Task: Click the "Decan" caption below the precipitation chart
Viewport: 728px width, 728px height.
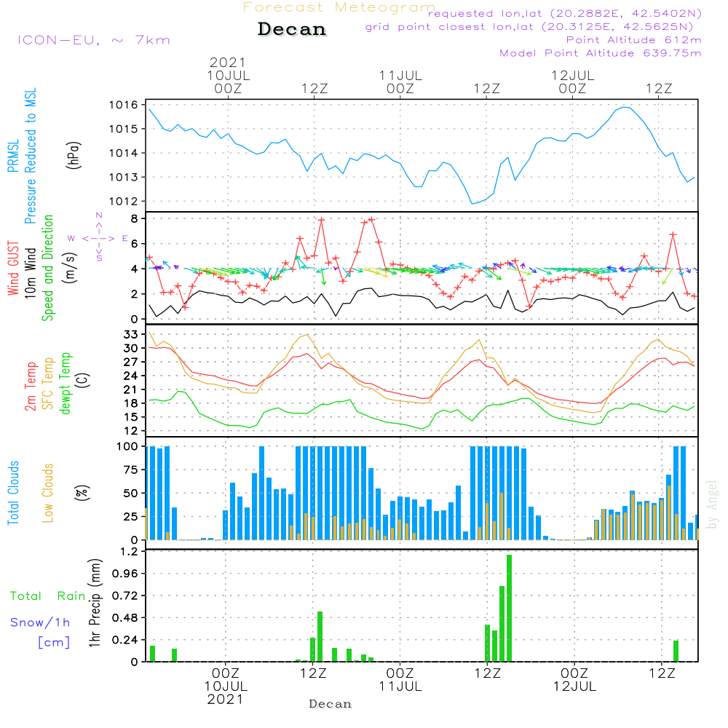Action: point(330,704)
